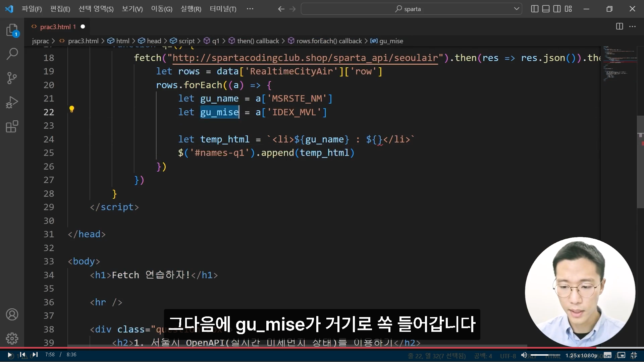Image resolution: width=644 pixels, height=362 pixels.
Task: Toggle video subtitles button
Action: pyautogui.click(x=608, y=355)
